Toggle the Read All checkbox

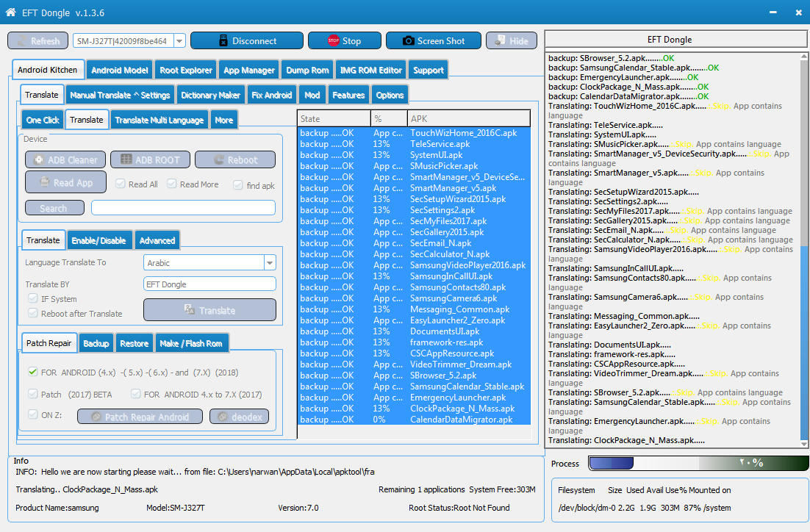[121, 184]
